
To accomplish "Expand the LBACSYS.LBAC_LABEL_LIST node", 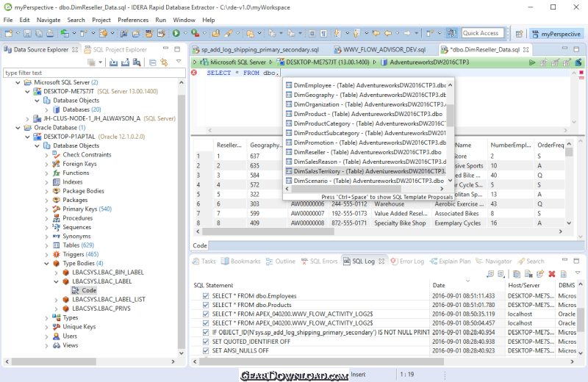I will click(56, 300).
